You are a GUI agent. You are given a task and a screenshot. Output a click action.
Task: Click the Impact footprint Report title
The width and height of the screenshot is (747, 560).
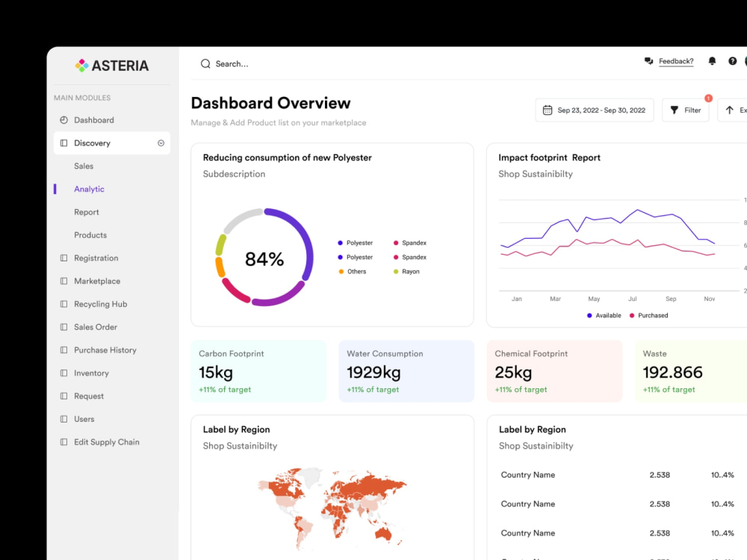[x=549, y=158]
